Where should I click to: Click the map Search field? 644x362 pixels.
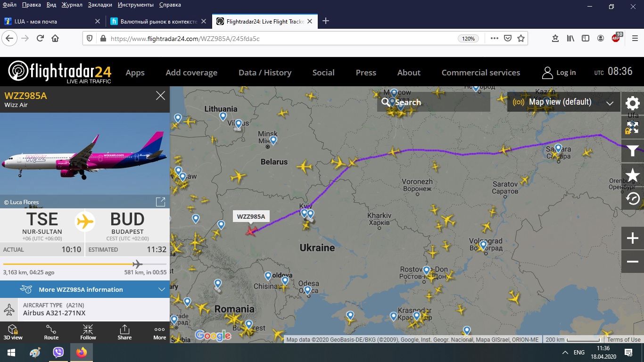click(x=434, y=102)
